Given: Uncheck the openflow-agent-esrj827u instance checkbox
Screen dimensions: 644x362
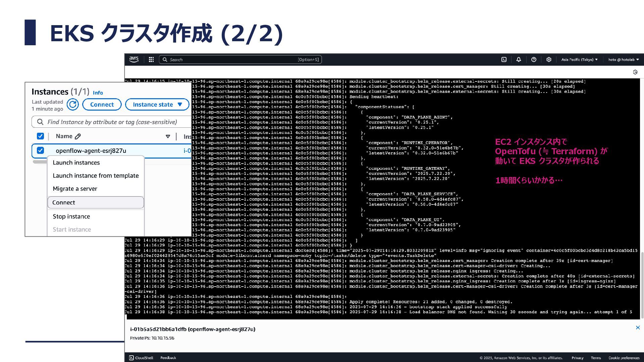Looking at the screenshot, I should tap(40, 150).
